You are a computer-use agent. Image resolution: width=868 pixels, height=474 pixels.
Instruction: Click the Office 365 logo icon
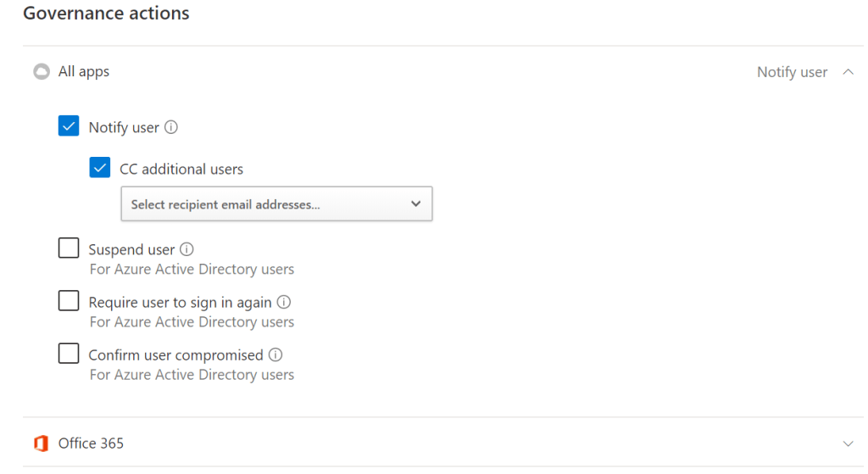click(41, 443)
